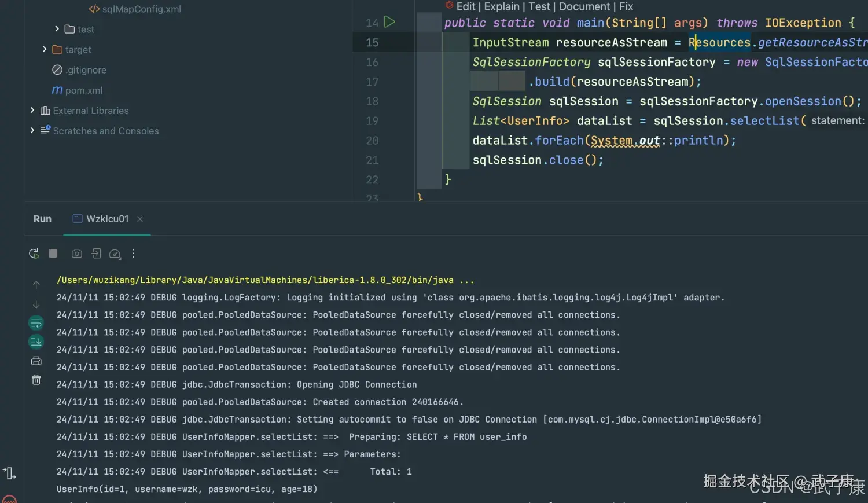The width and height of the screenshot is (868, 503).
Task: Go to next stack trace arrow
Action: click(x=36, y=304)
